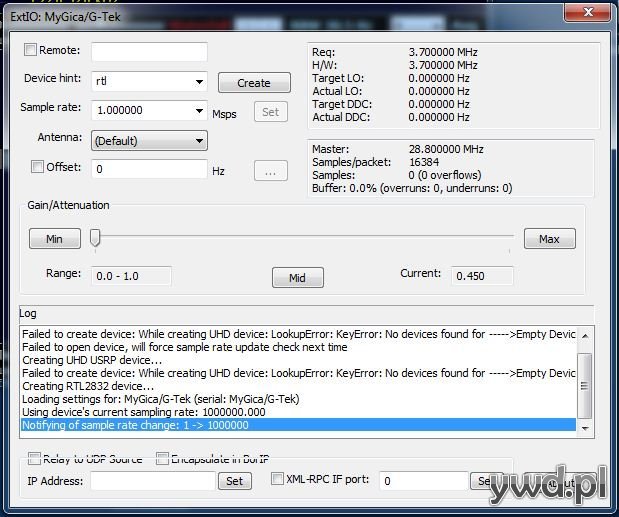Screen dimensions: 619x517
Task: Select log line 'Using device's current sampling rate'
Action: (298, 412)
